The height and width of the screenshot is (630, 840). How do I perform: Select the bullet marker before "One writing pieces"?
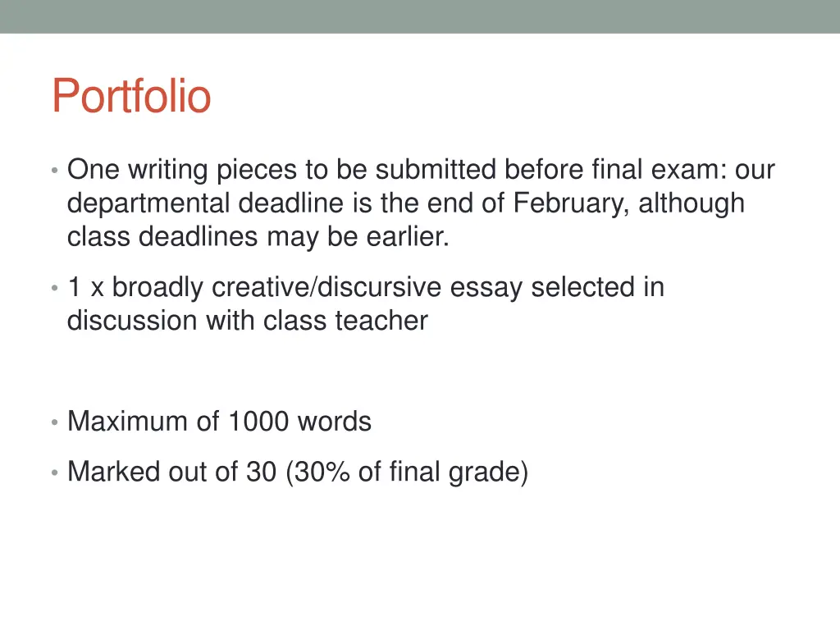[x=54, y=171]
